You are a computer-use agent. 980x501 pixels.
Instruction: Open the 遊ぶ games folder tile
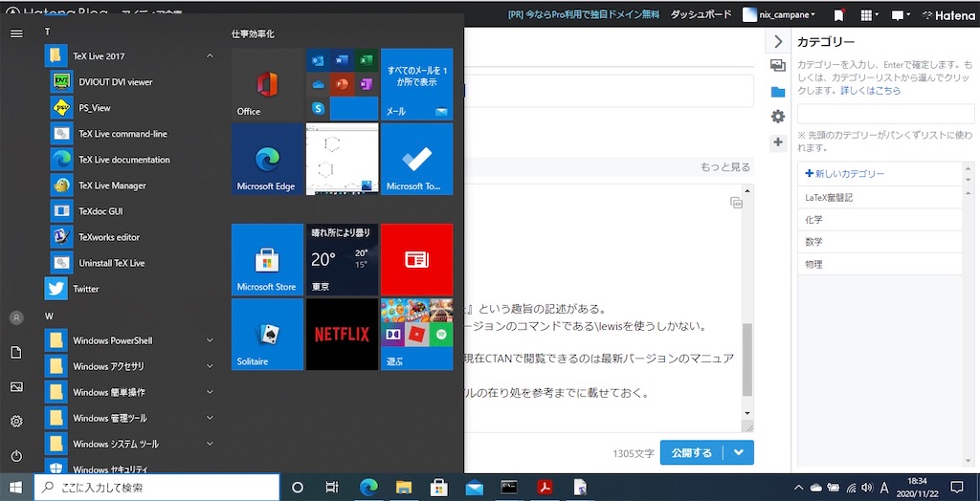[x=417, y=335]
